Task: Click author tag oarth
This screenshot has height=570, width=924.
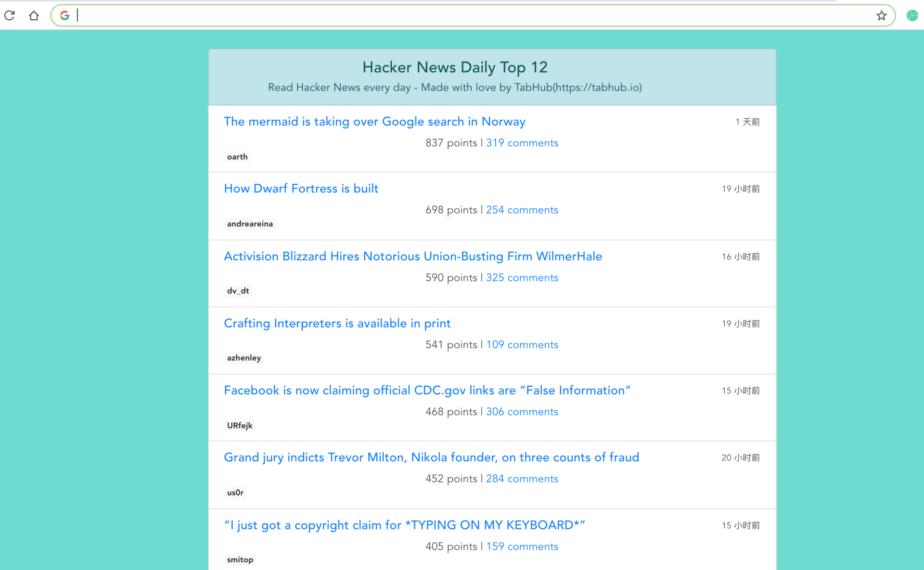Action: [237, 157]
